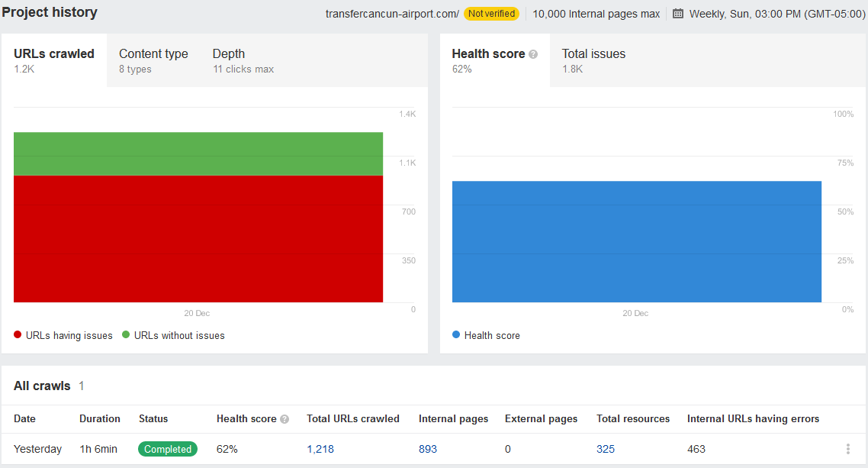Click the calendar icon beside crawl schedule
Image resolution: width=868 pixels, height=468 pixels.
[678, 14]
